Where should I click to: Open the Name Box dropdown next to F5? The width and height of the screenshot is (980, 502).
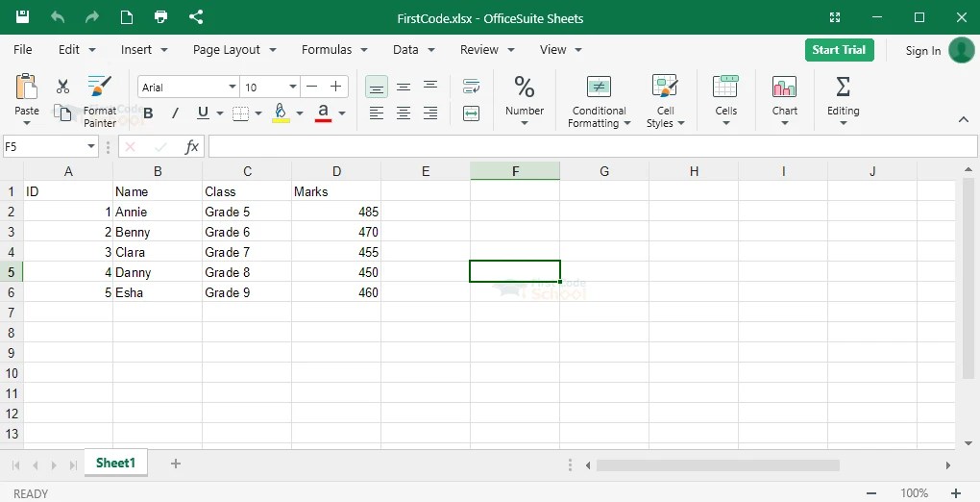90,146
